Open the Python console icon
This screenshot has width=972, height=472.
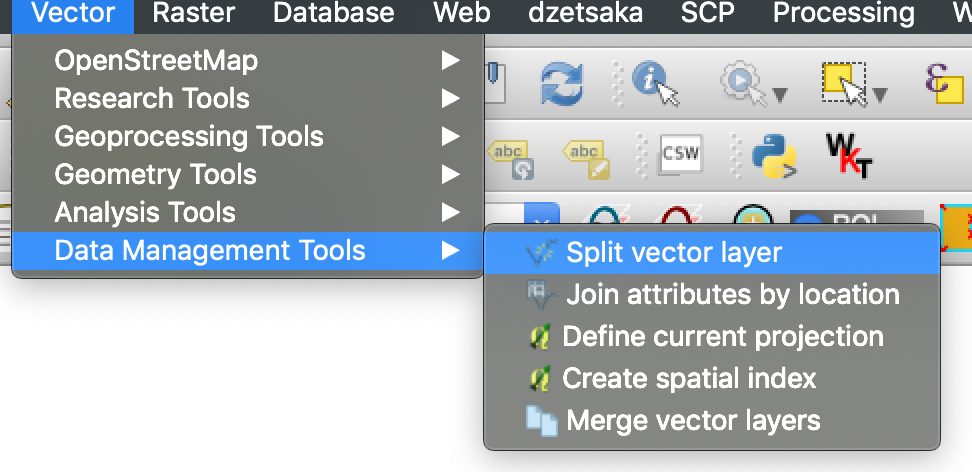pyautogui.click(x=774, y=156)
